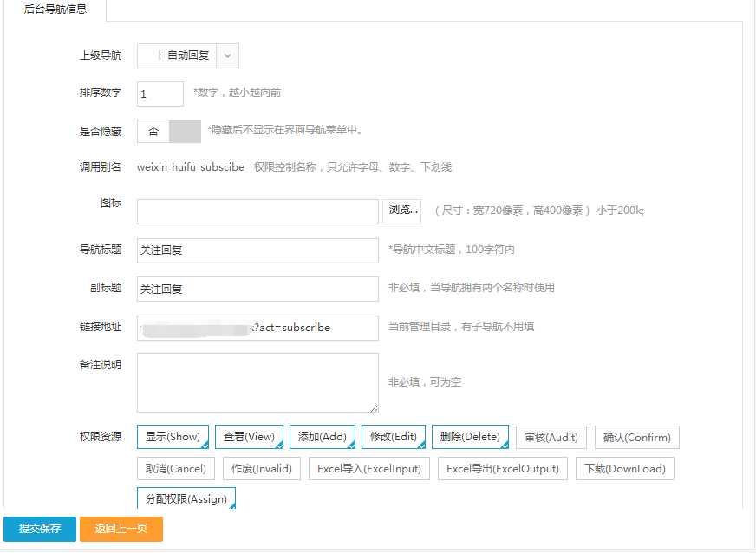This screenshot has width=756, height=553.
Task: Click the 备注说明 text area
Action: [x=257, y=383]
